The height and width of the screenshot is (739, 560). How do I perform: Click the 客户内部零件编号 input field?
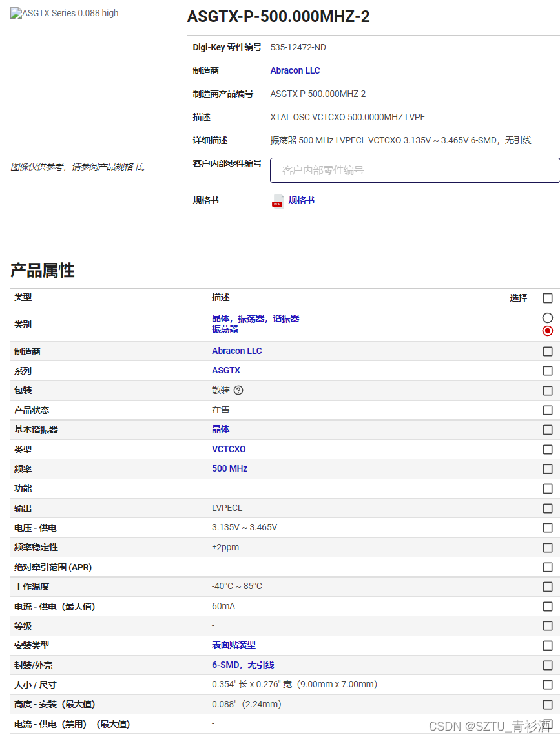click(x=415, y=170)
